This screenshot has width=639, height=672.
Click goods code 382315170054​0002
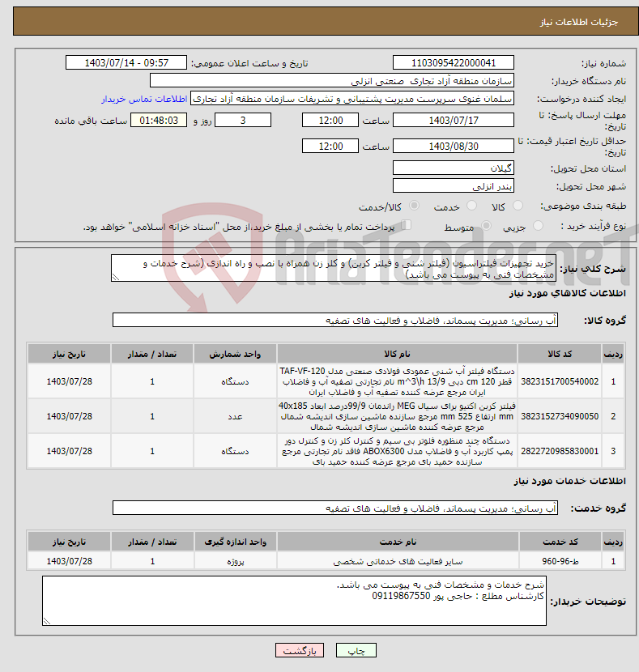coord(560,381)
